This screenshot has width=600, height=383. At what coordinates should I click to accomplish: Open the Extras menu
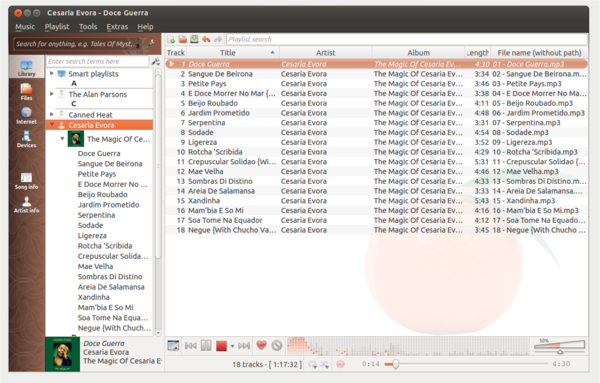117,27
